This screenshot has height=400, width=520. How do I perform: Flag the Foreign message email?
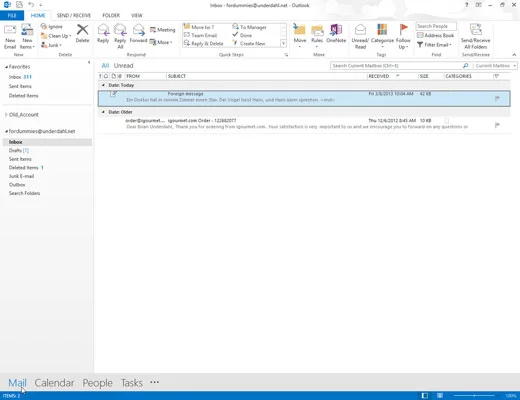pos(497,98)
